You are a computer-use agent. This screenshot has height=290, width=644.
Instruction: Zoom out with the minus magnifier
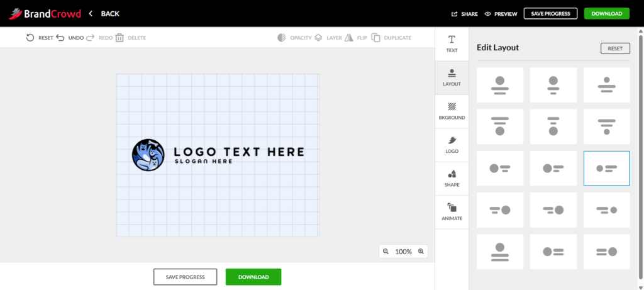tap(386, 252)
